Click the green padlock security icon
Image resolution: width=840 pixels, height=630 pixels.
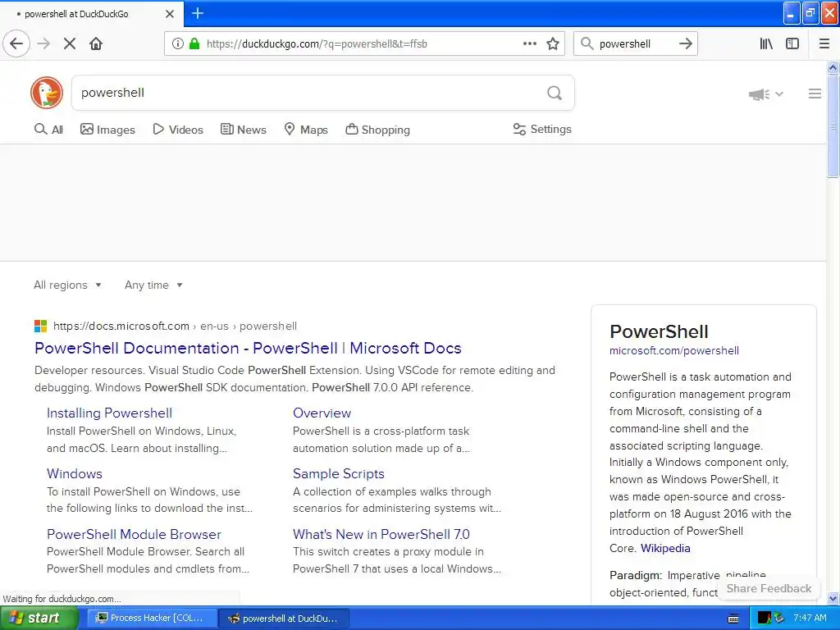[x=194, y=44]
